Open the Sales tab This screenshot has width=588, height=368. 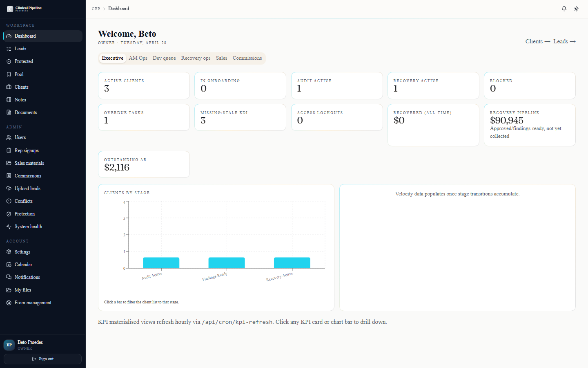click(x=222, y=58)
